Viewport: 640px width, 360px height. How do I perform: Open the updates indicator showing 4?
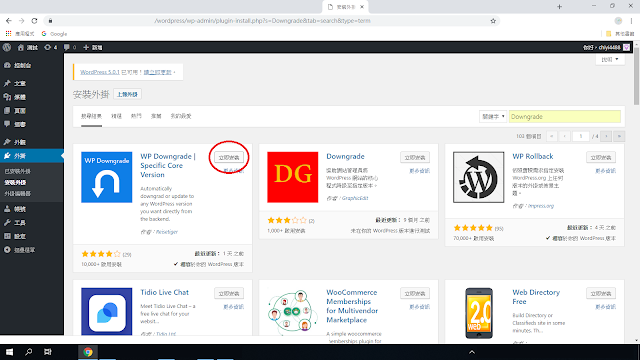pos(51,47)
